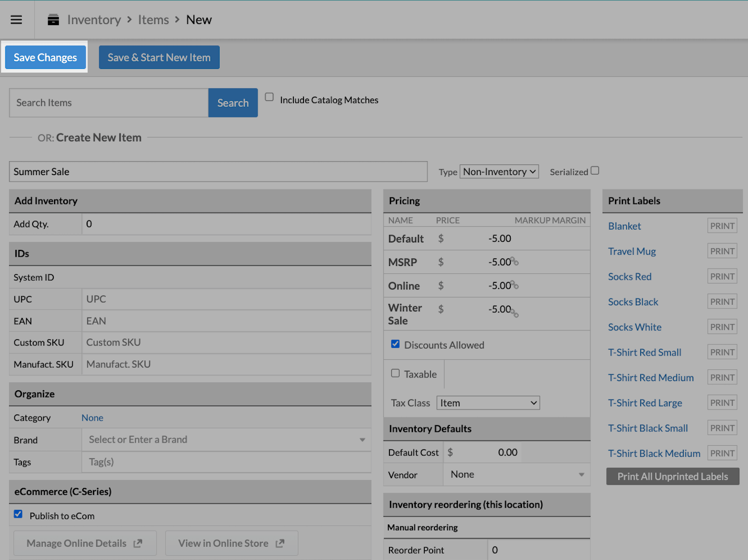Screen dimensions: 748x560
Task: Click the Search button
Action: [x=233, y=102]
